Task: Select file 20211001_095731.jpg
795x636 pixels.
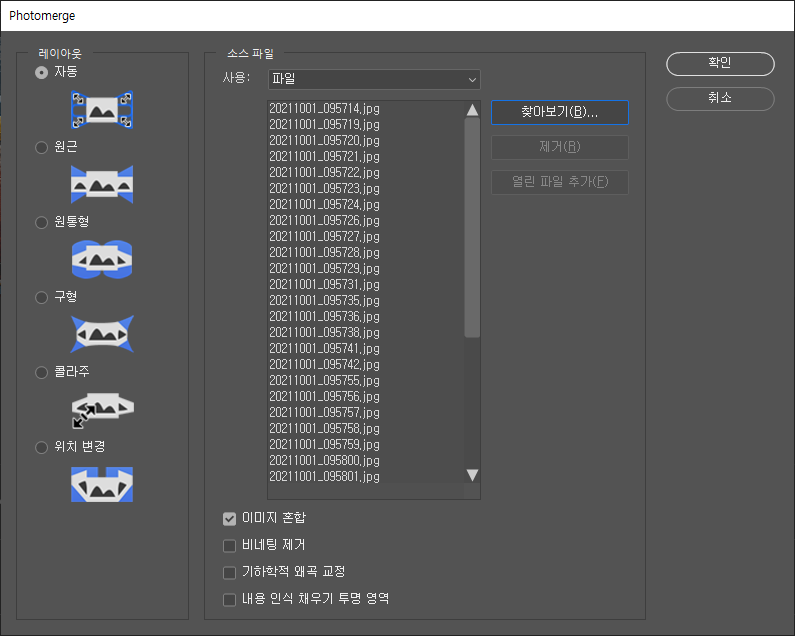Action: coord(324,285)
